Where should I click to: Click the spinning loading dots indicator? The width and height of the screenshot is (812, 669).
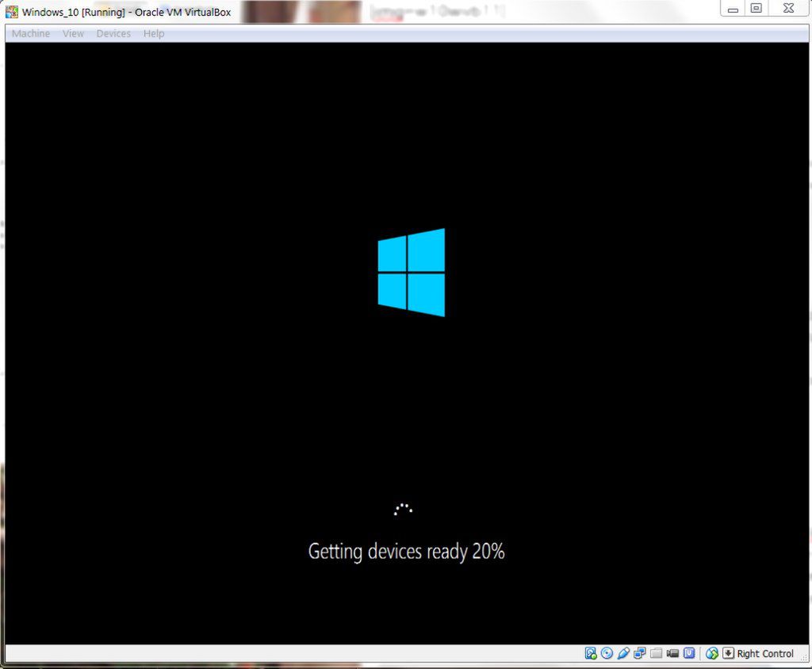404,510
